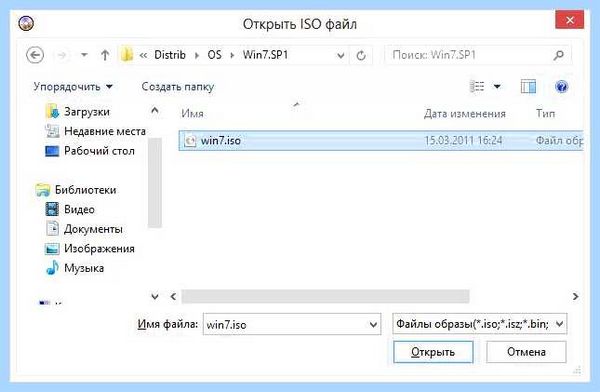
Task: Change the view with the view icon
Action: [x=477, y=87]
